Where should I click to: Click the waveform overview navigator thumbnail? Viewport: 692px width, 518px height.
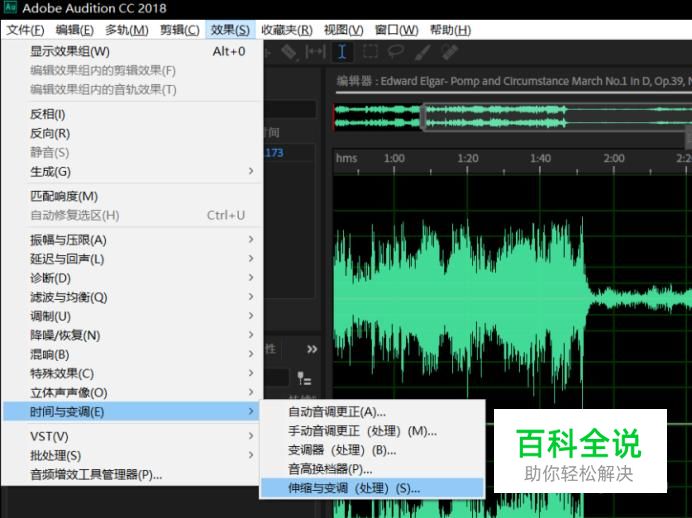pos(512,116)
